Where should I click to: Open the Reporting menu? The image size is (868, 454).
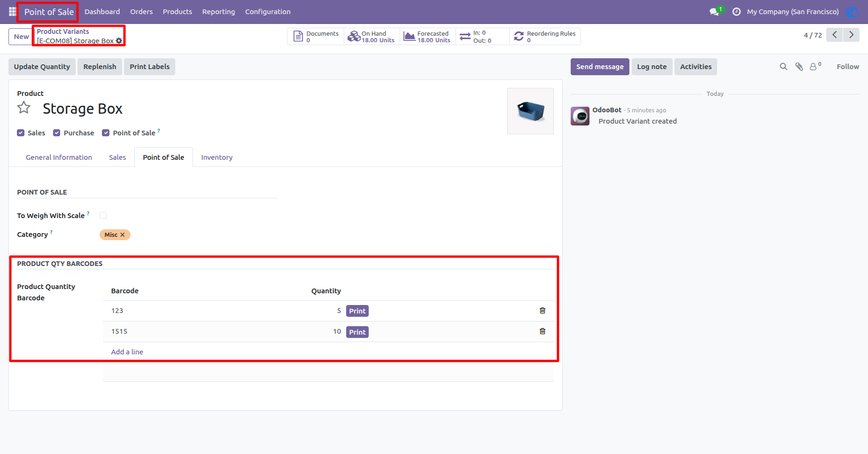[x=218, y=12]
